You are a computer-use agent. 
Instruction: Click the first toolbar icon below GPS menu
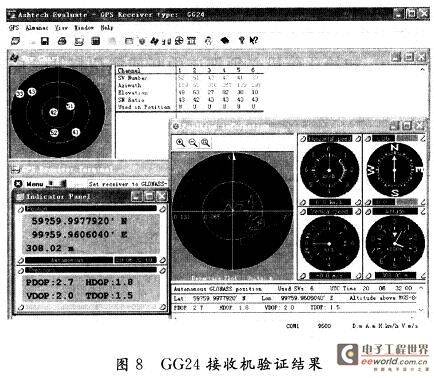(15, 41)
